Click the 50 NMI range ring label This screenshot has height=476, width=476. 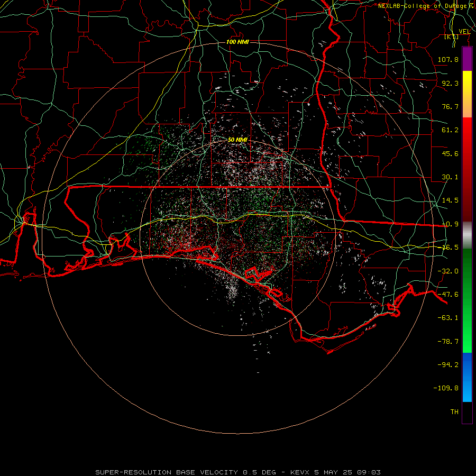[x=237, y=140]
